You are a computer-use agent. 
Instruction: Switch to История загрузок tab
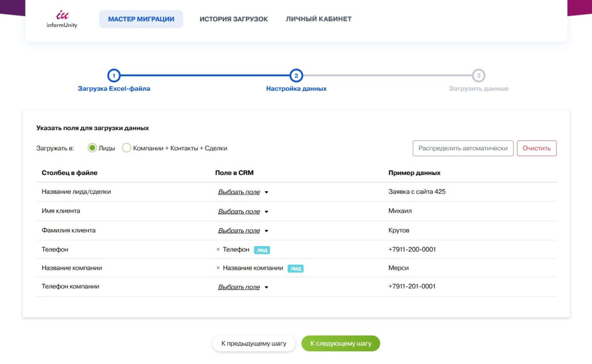(234, 19)
